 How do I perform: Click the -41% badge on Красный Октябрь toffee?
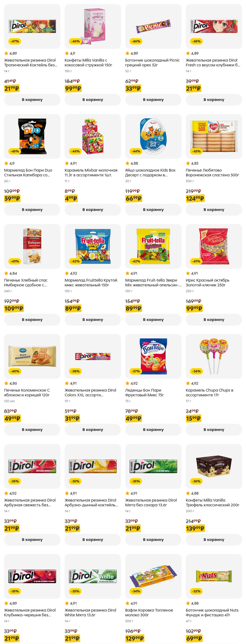click(196, 261)
